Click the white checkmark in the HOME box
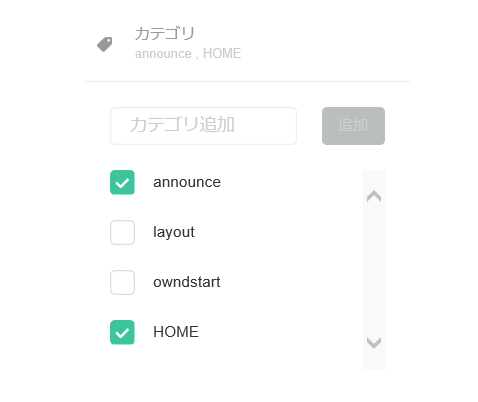 pyautogui.click(x=122, y=333)
